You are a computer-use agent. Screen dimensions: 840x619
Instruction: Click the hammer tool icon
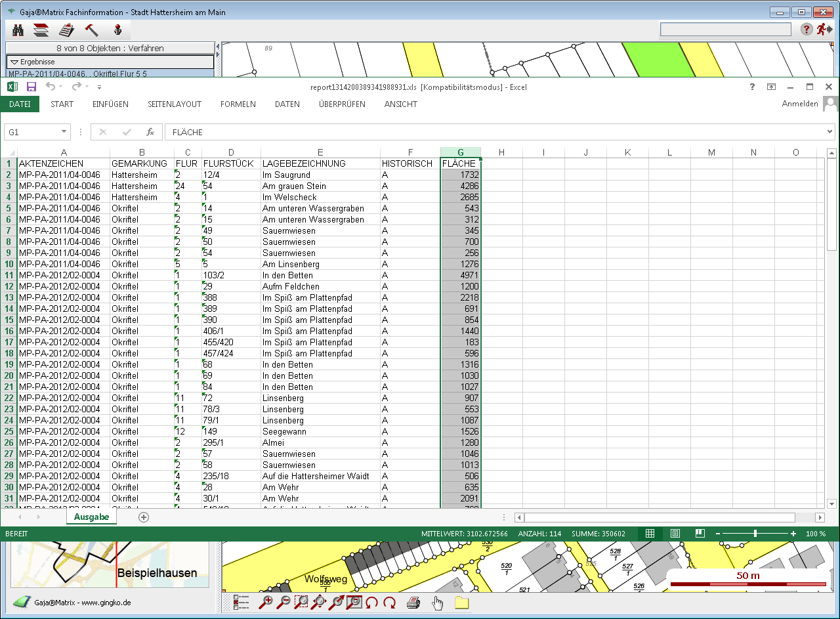(91, 30)
